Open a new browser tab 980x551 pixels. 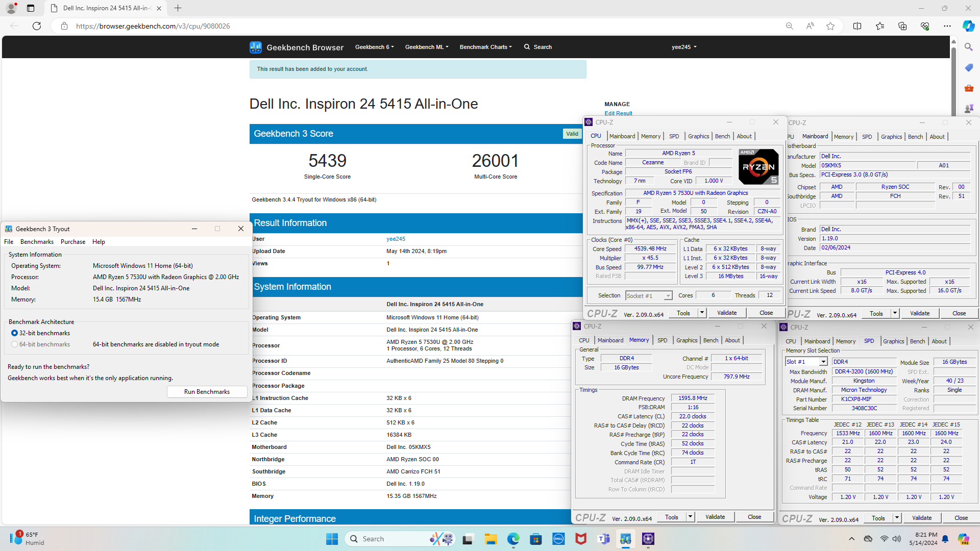[178, 8]
